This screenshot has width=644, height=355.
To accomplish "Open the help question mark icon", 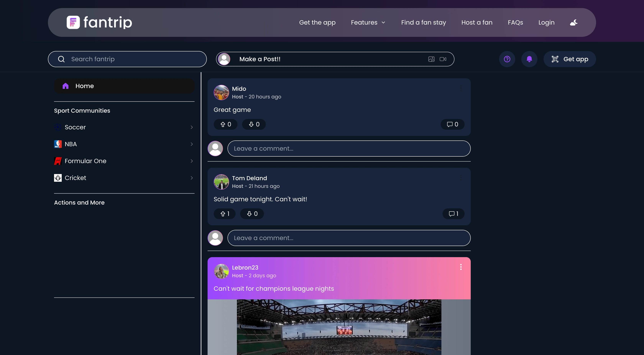I will click(x=507, y=59).
